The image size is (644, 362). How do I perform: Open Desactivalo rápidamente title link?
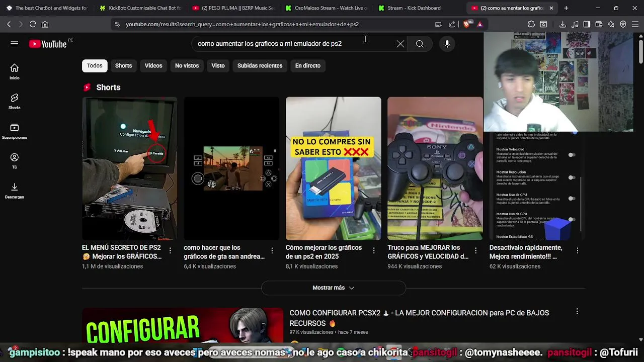coord(526,252)
